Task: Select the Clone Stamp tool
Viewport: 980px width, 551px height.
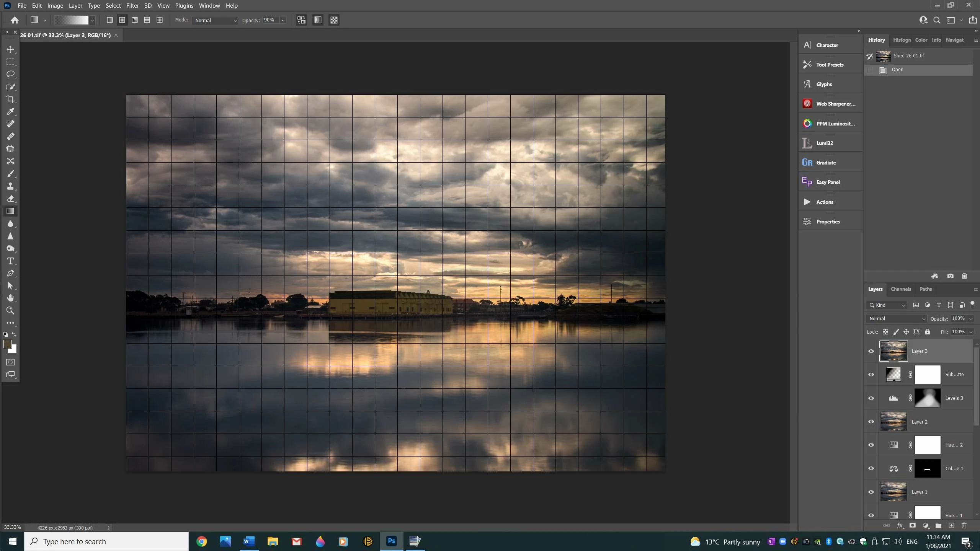Action: click(x=10, y=186)
